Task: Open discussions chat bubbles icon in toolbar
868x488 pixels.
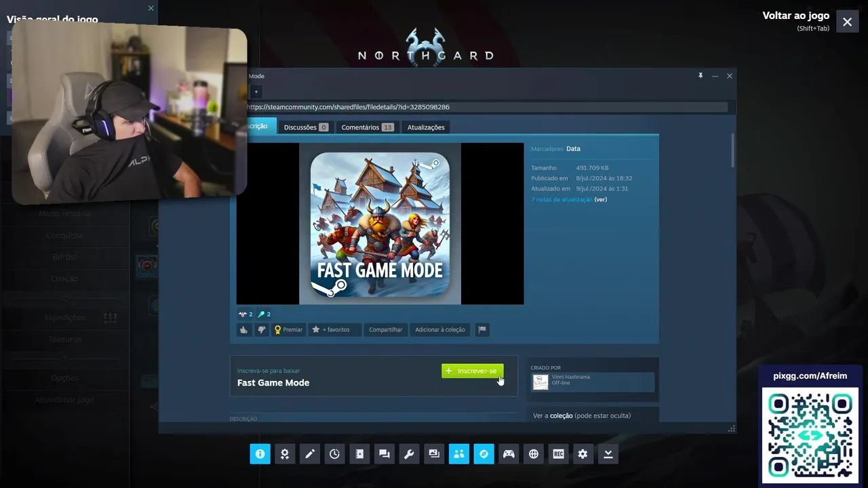Action: pos(384,454)
